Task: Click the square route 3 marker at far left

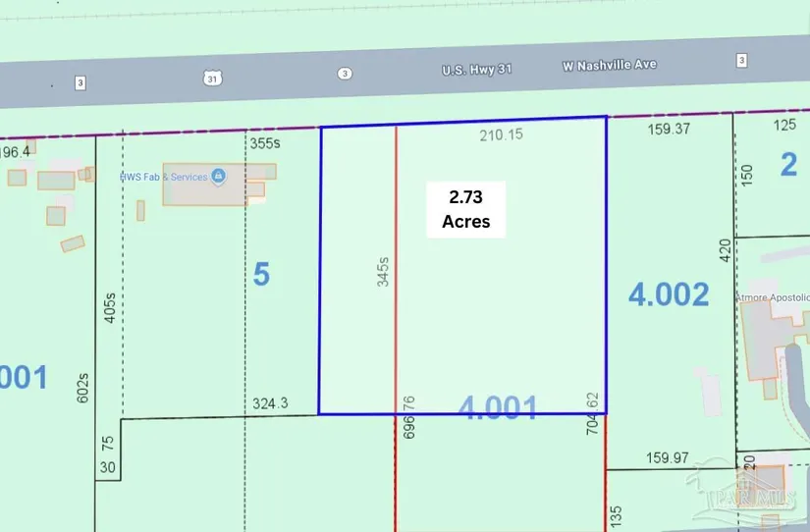Action: pos(80,83)
